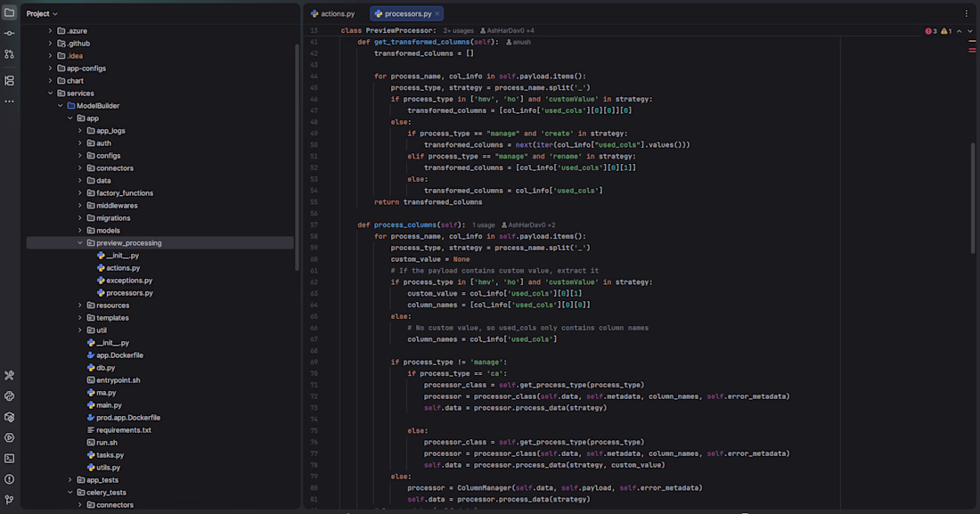Open the Commit tool window icon
This screenshot has width=980, height=514.
(x=10, y=34)
